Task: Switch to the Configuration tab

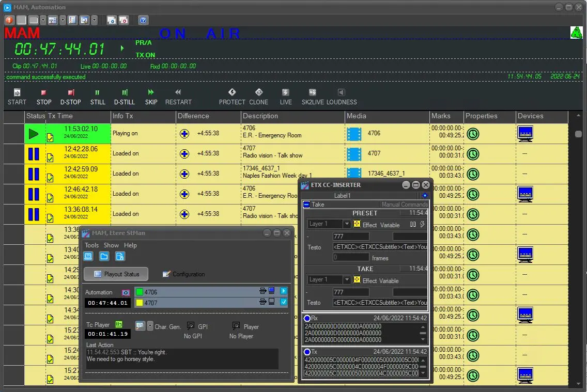Action: (183, 274)
